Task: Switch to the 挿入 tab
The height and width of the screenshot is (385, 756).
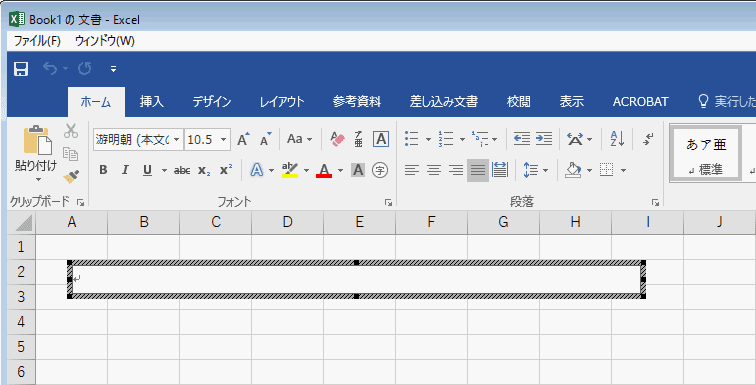Action: (152, 102)
